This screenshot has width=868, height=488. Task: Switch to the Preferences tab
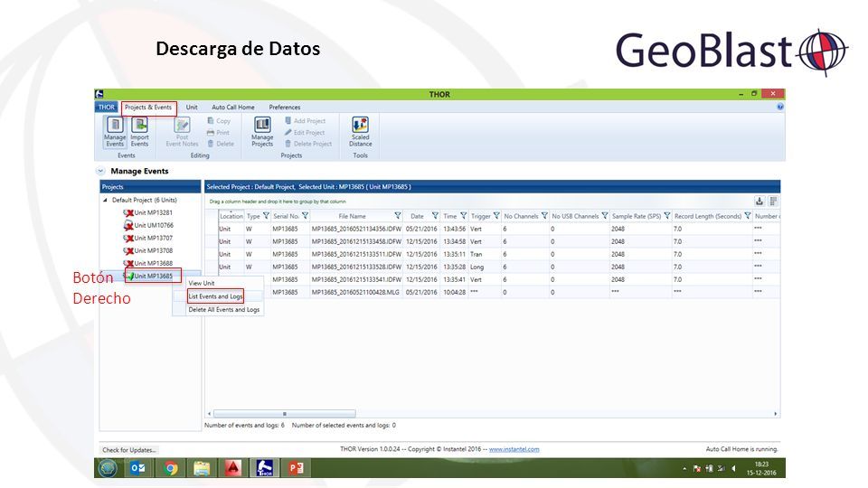tap(285, 108)
